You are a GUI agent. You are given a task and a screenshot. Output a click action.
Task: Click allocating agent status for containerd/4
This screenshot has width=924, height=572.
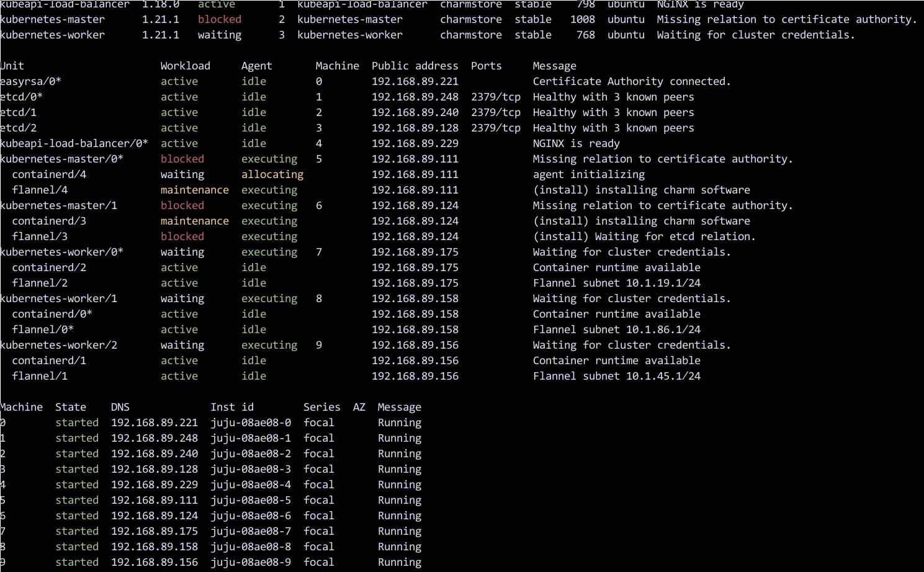click(x=272, y=174)
